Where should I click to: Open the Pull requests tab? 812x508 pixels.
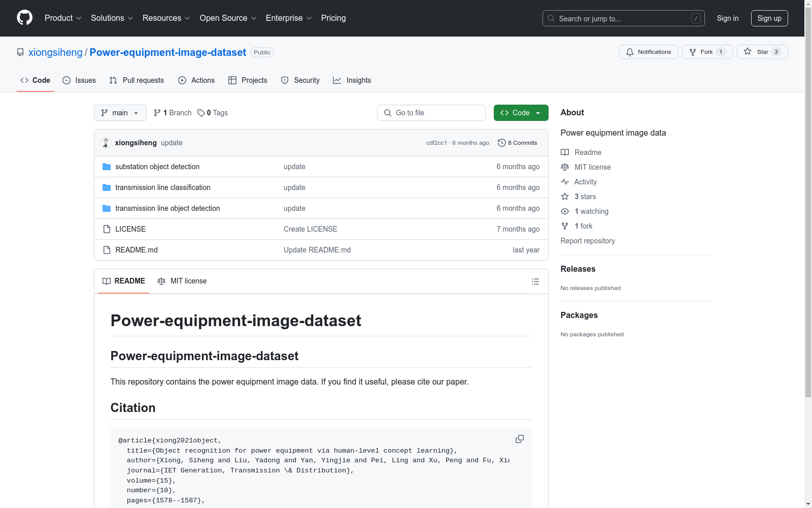point(137,80)
